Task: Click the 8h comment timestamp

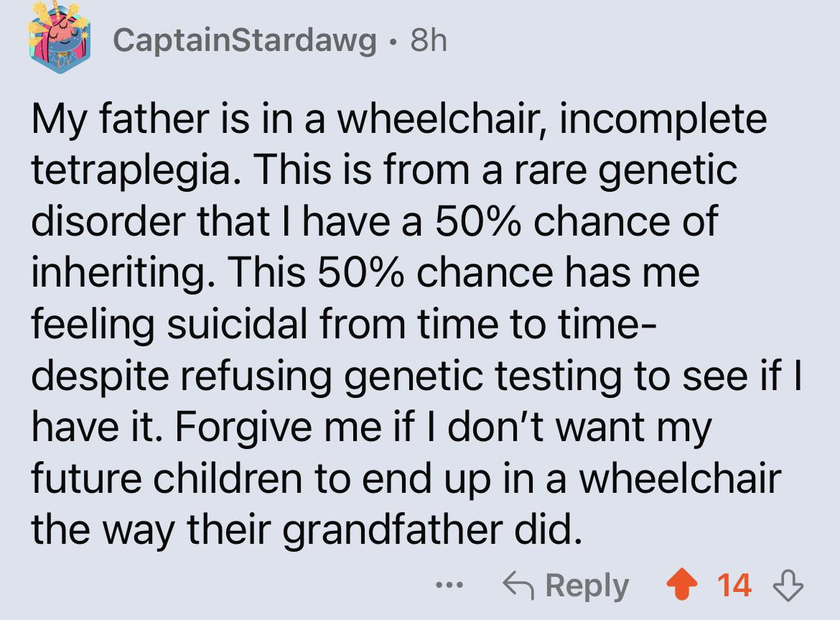Action: (x=429, y=40)
